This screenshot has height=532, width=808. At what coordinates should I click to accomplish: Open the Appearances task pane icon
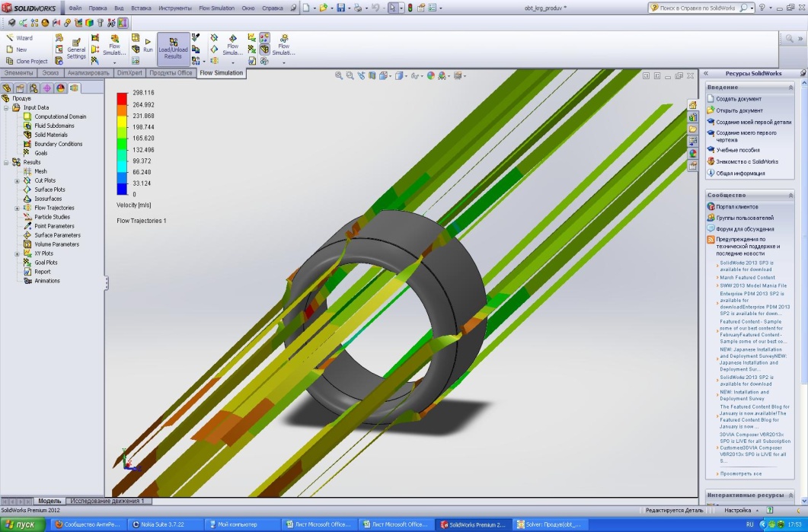693,153
